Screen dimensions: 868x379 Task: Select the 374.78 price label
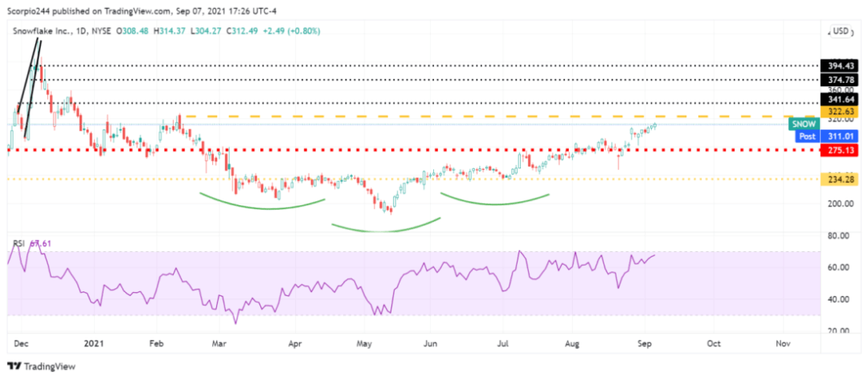click(839, 79)
